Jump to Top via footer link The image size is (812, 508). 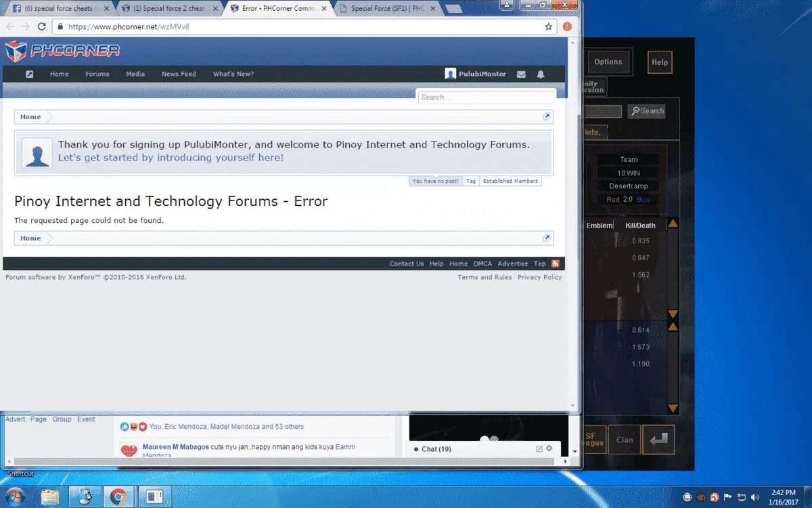539,263
